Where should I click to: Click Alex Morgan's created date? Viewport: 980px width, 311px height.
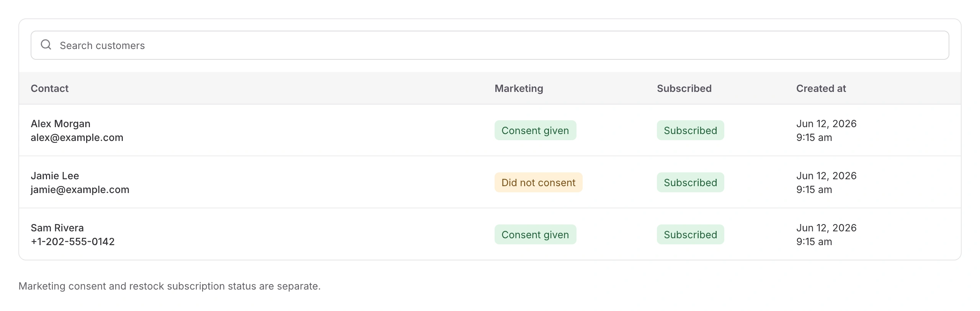pyautogui.click(x=826, y=131)
